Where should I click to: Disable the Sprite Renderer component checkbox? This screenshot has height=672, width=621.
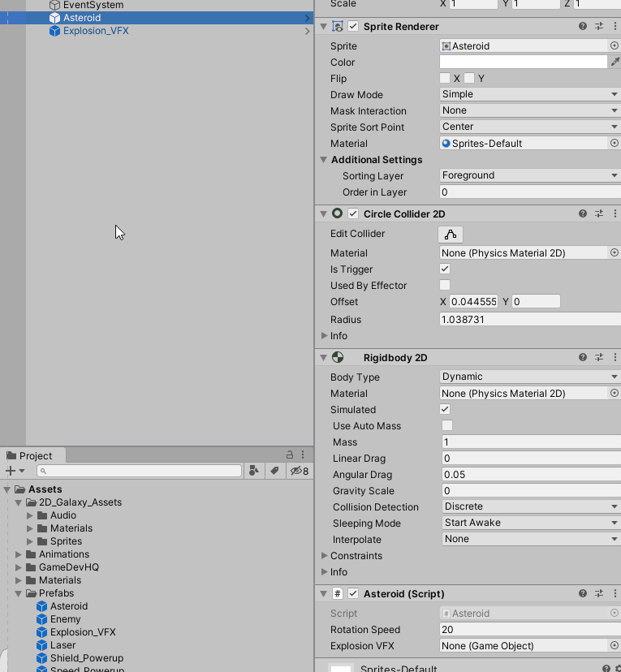click(x=353, y=27)
